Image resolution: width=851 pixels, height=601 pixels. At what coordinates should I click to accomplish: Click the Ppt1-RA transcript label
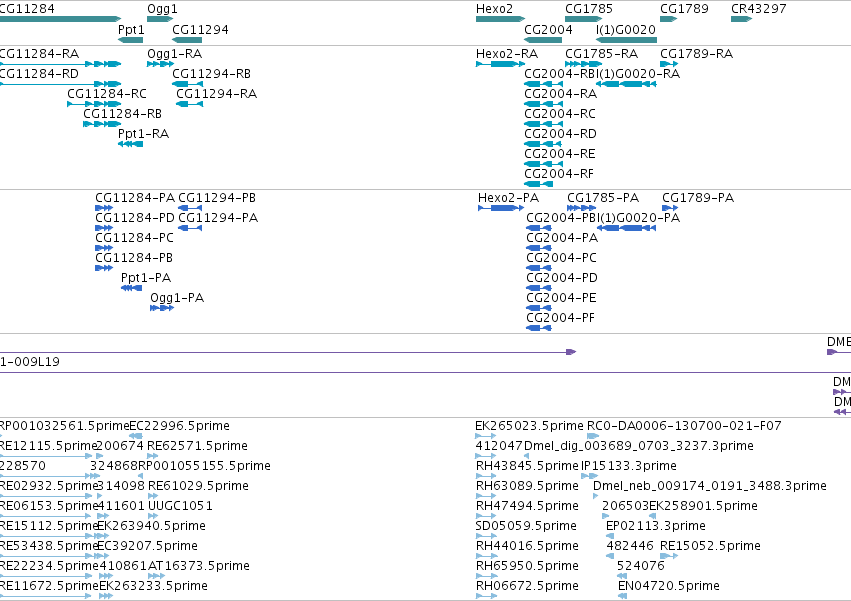coord(143,134)
